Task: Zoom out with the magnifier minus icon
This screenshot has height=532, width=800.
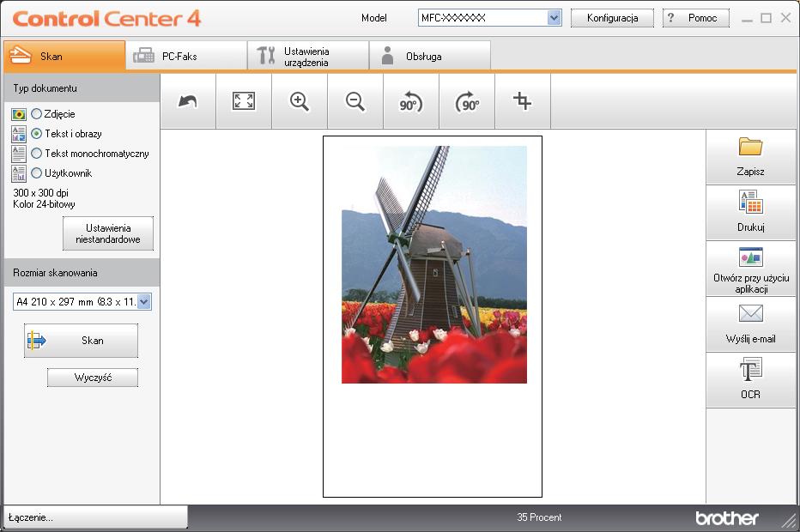Action: [355, 101]
